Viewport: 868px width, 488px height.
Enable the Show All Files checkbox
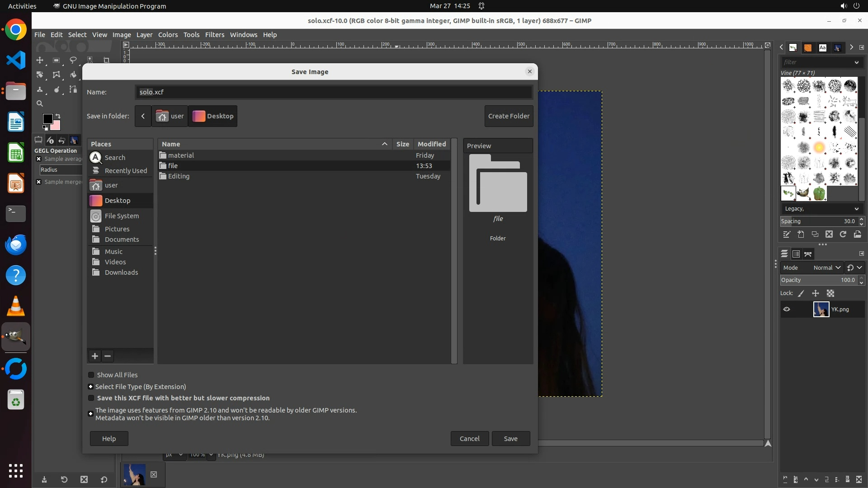(x=91, y=375)
